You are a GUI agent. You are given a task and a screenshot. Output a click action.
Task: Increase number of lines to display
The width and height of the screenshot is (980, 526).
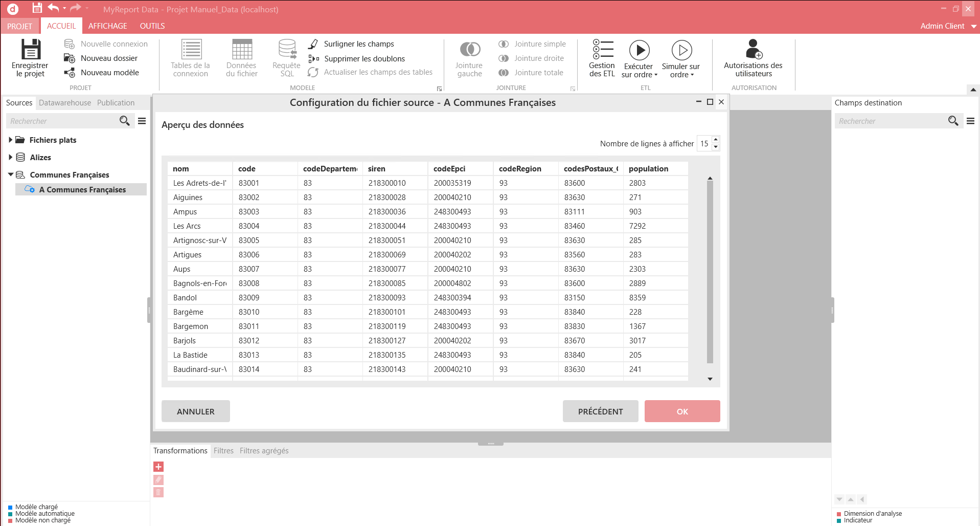[x=716, y=140]
